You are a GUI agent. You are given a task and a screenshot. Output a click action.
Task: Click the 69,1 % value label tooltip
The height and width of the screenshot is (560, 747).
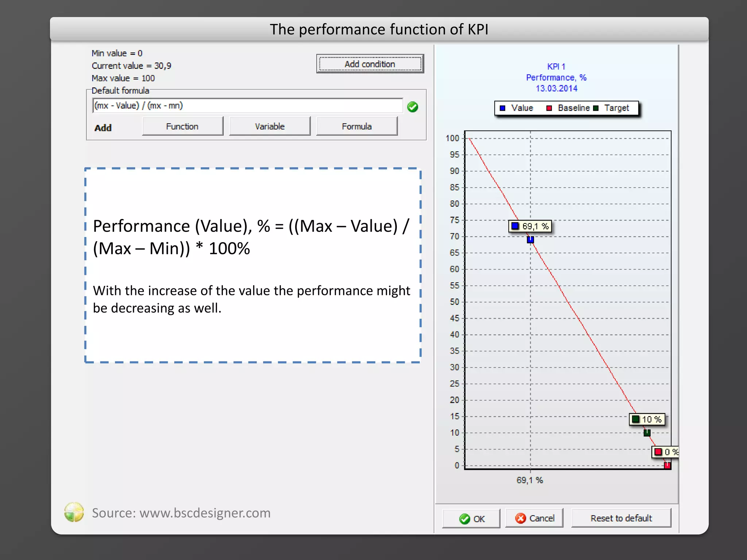tap(530, 226)
